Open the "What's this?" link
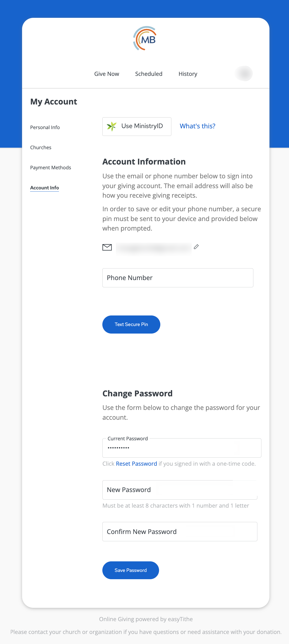The width and height of the screenshot is (289, 644). pyautogui.click(x=197, y=126)
